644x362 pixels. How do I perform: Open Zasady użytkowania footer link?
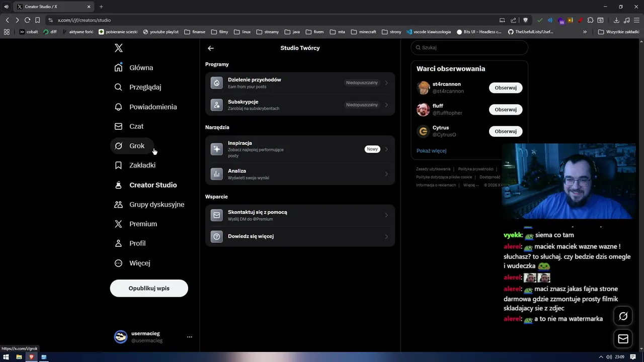point(433,169)
